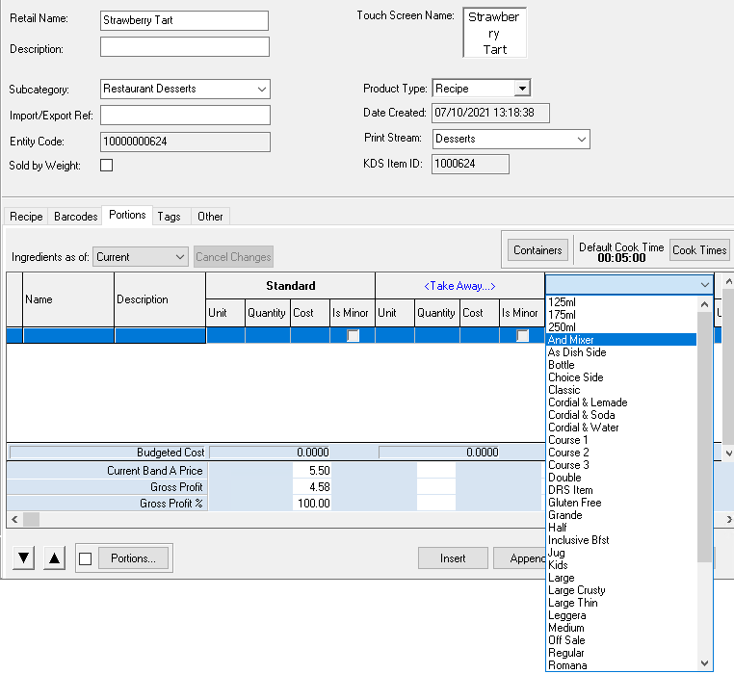734x700 pixels.
Task: Click the move down arrow button
Action: (25, 558)
